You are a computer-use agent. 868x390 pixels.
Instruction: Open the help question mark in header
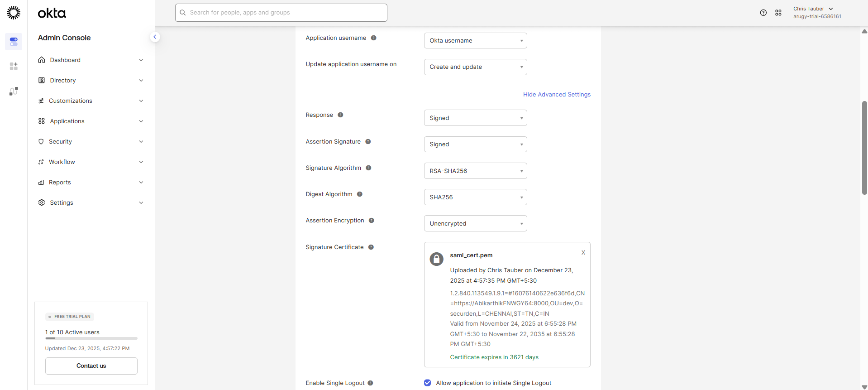pos(763,13)
